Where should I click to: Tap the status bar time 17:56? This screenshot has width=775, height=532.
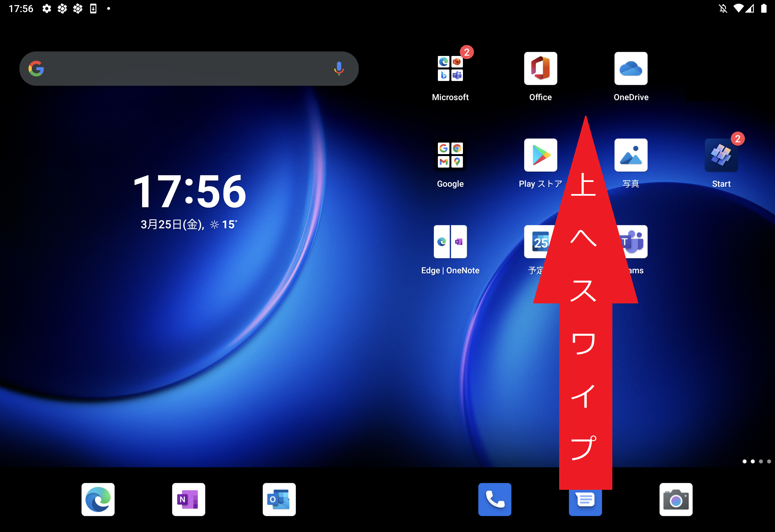click(21, 8)
